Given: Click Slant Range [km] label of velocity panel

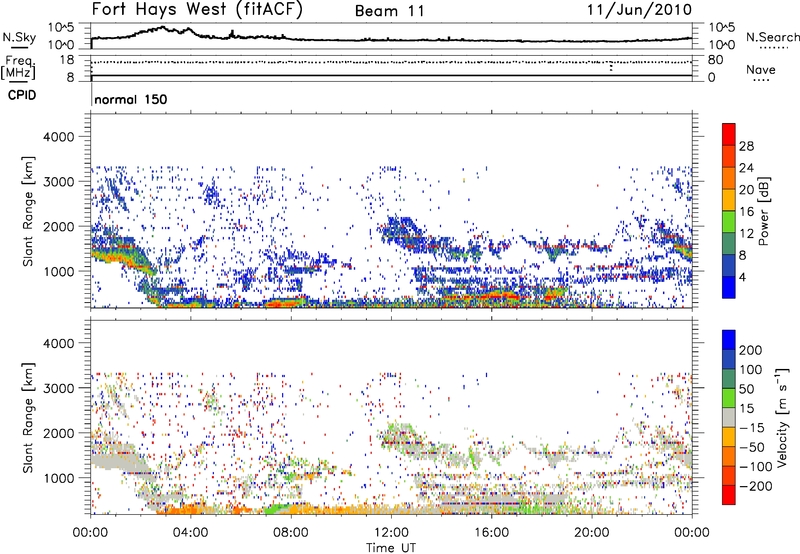Looking at the screenshot, I should (28, 417).
